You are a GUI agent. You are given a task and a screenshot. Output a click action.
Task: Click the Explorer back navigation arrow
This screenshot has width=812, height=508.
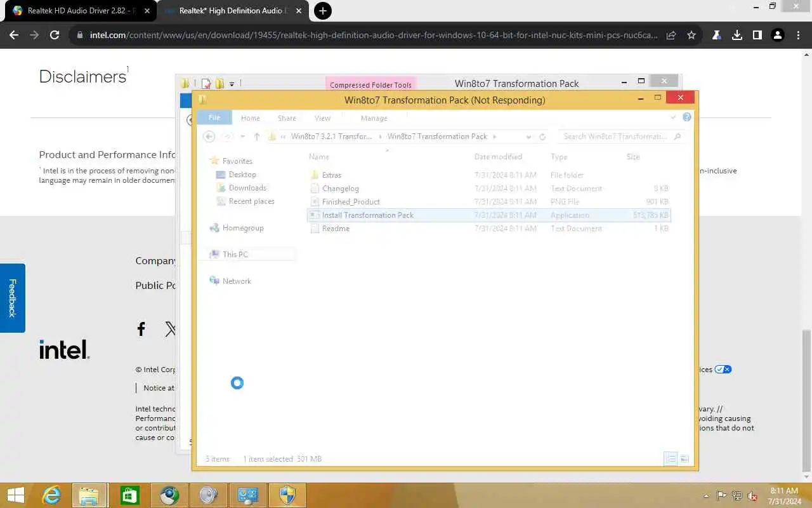209,137
